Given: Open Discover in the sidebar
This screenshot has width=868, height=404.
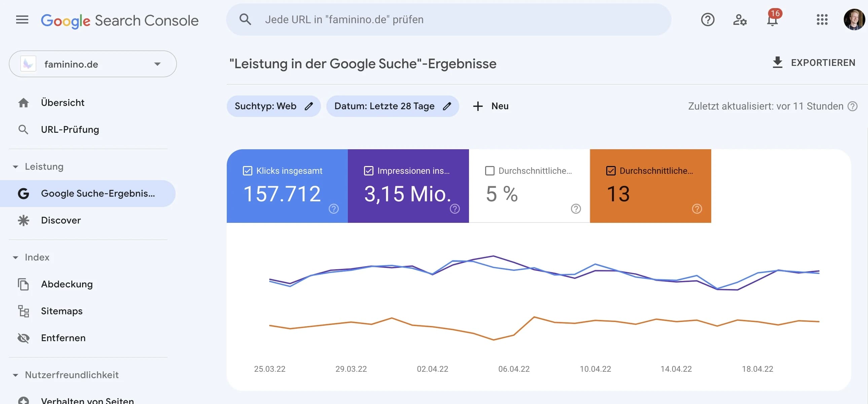Looking at the screenshot, I should click(61, 220).
